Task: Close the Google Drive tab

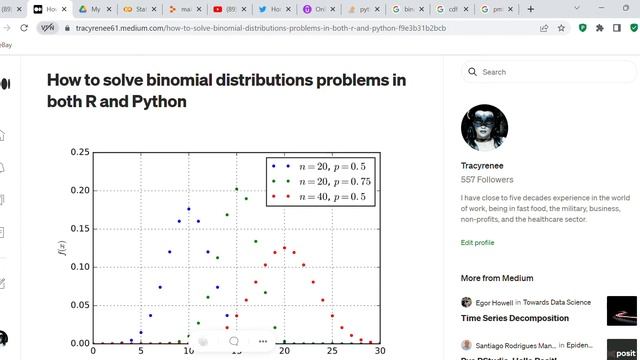Action: pyautogui.click(x=109, y=9)
